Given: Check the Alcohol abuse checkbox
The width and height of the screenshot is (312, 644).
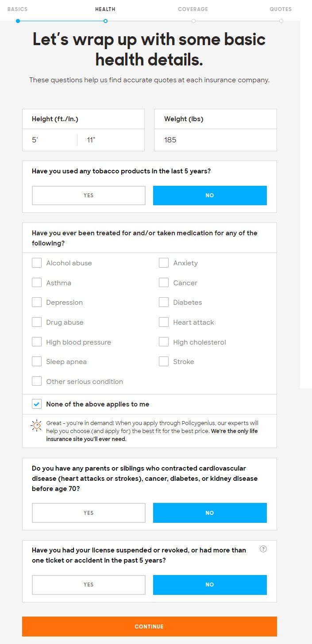Looking at the screenshot, I should point(37,263).
